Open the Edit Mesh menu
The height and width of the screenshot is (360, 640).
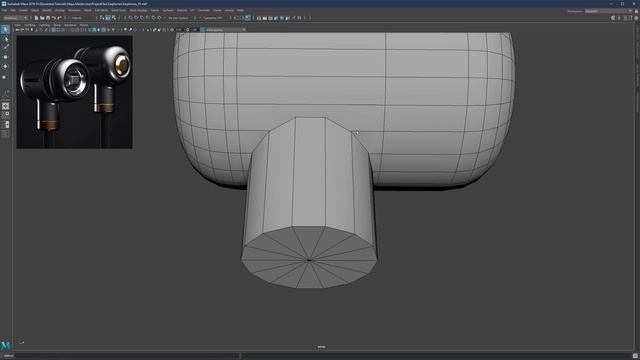pyautogui.click(x=101, y=10)
